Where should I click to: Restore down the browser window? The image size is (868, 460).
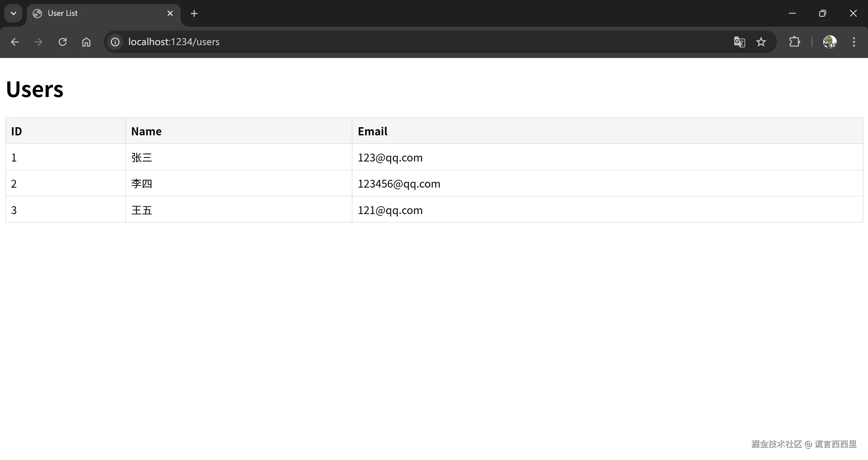(822, 13)
